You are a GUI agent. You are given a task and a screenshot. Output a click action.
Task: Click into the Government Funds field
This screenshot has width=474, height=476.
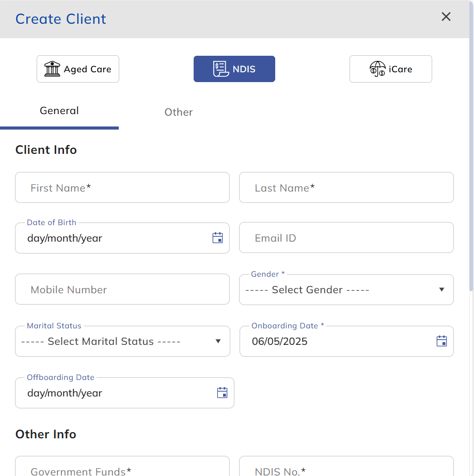coord(122,470)
